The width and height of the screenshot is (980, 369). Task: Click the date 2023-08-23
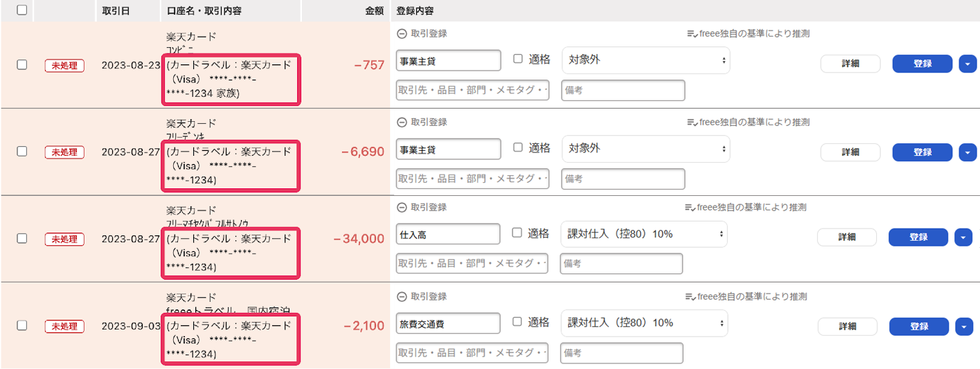click(130, 65)
